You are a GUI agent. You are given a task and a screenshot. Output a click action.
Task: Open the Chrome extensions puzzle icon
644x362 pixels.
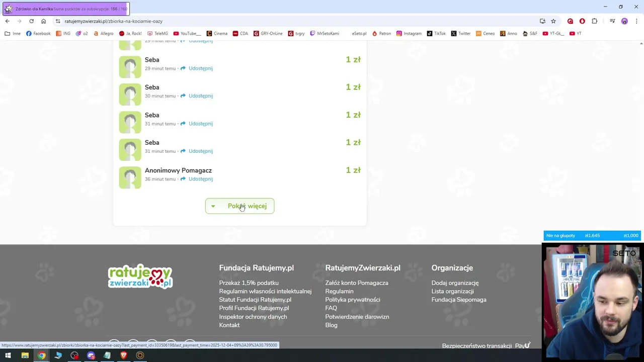click(595, 21)
